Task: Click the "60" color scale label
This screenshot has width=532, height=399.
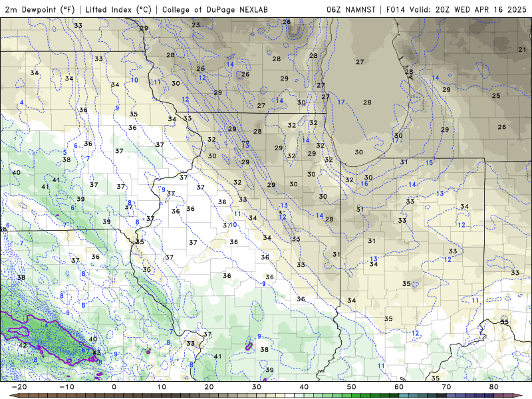Action: [399, 387]
